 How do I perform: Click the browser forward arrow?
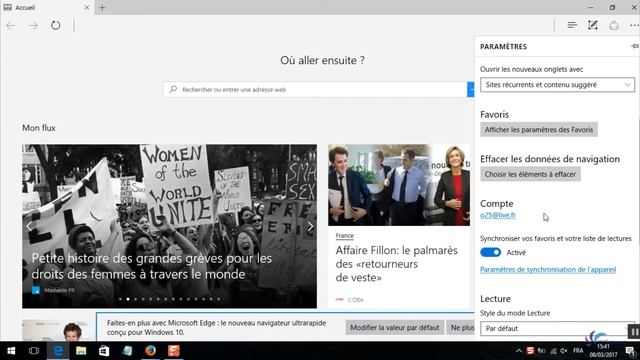[x=33, y=26]
